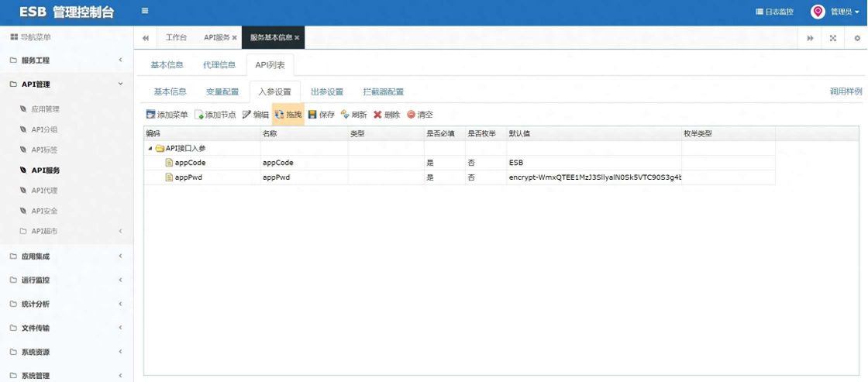This screenshot has height=382, width=868.
Task: Select the API接口入参 folder row
Action: 459,148
